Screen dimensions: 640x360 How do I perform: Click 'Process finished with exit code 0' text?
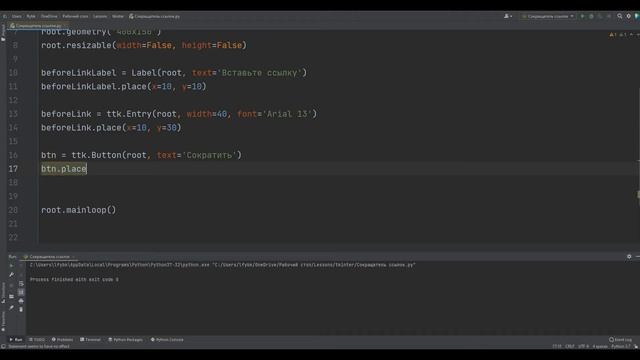click(x=74, y=280)
